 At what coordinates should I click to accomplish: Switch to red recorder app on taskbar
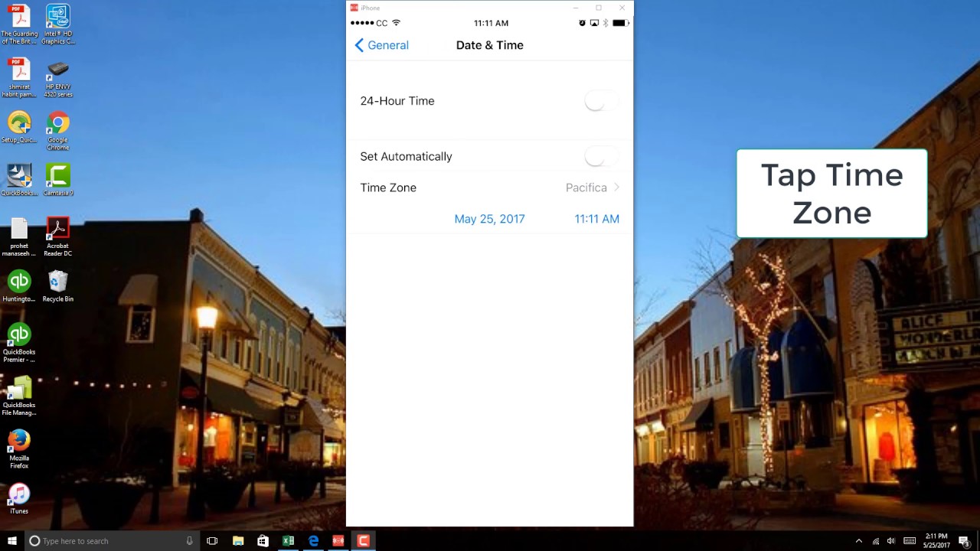[x=338, y=541]
